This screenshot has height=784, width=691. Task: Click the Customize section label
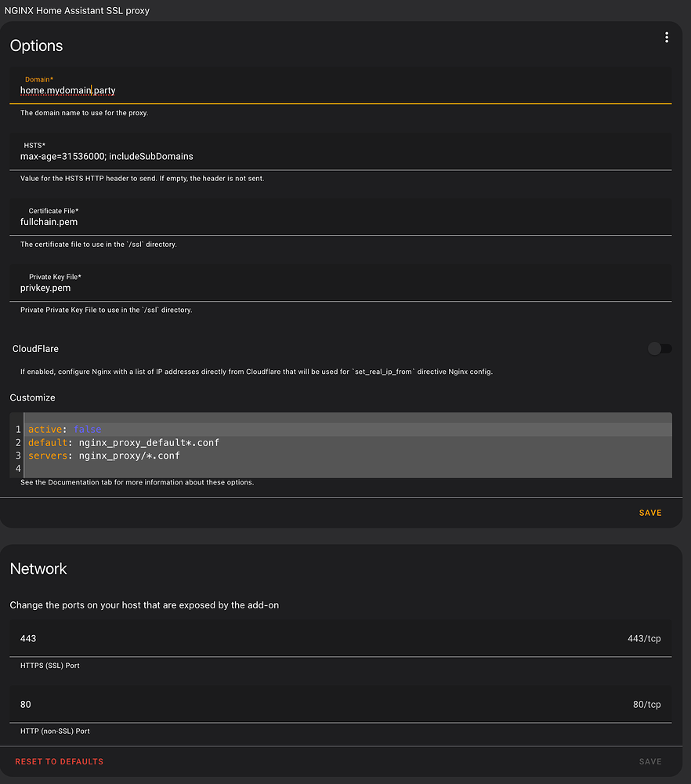pyautogui.click(x=33, y=397)
